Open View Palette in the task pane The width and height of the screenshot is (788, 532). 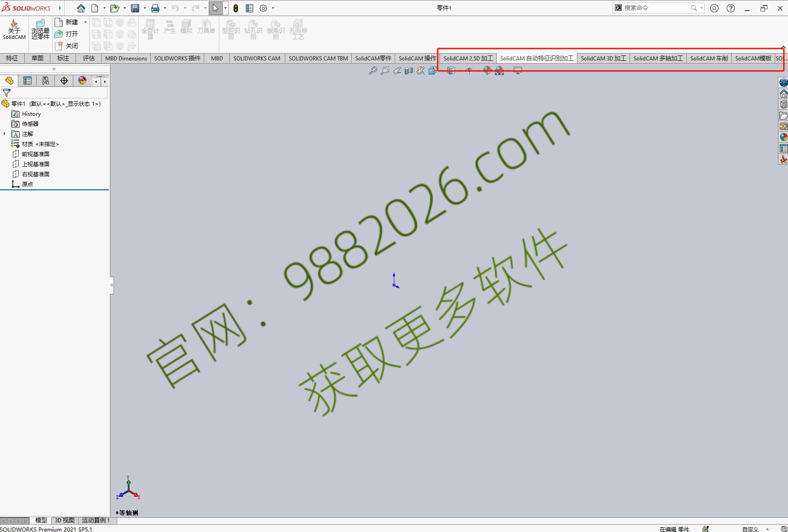point(783,126)
